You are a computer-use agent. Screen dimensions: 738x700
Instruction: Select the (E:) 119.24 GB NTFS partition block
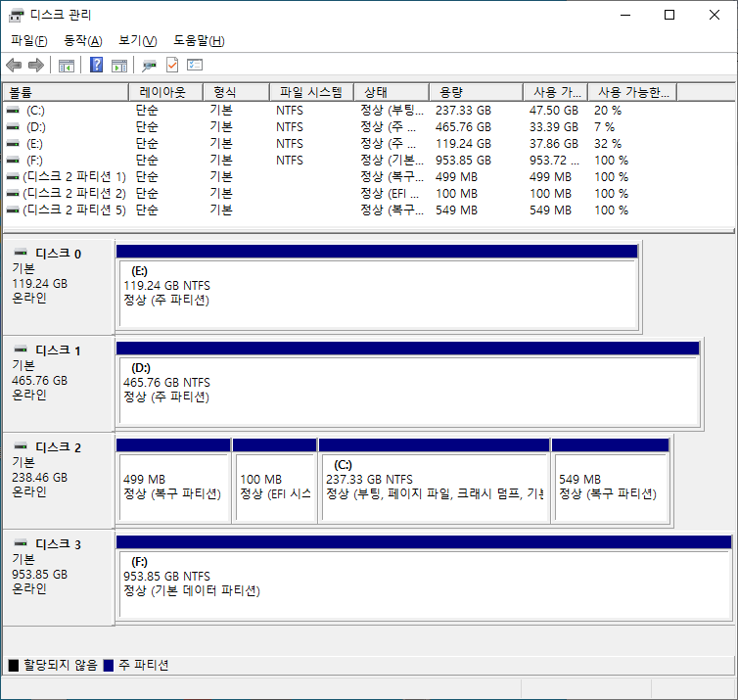(x=378, y=287)
